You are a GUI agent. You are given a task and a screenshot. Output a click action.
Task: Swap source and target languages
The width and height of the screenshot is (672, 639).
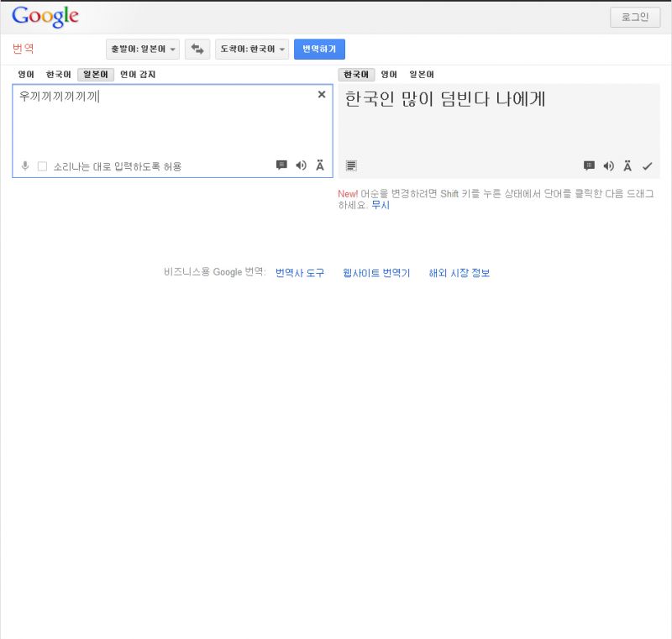(x=197, y=50)
